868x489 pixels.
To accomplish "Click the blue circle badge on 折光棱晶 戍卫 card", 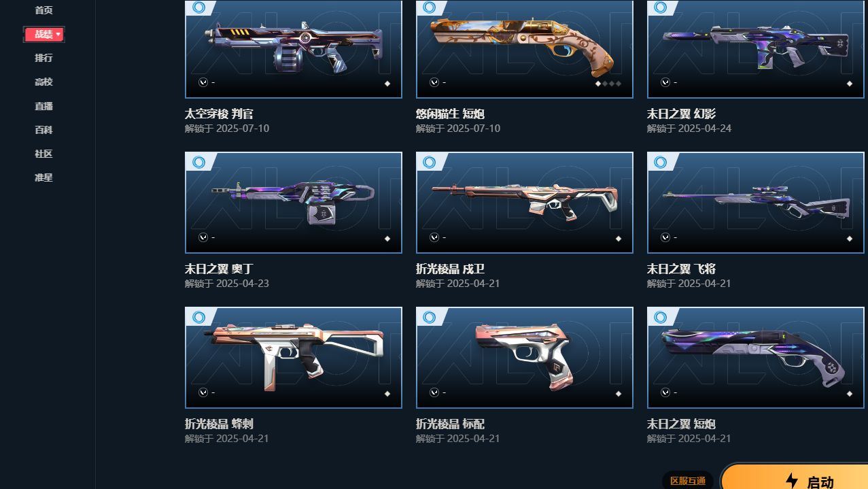I will pos(430,162).
